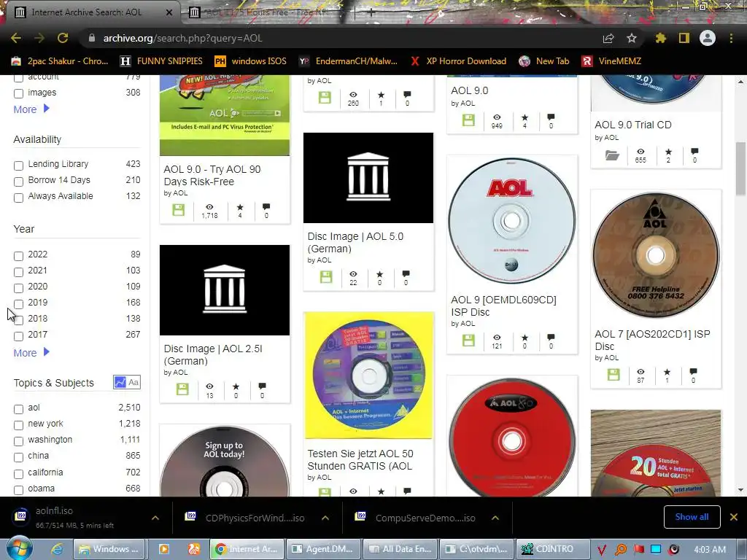Click the page vertical scrollbar thumb

[x=741, y=168]
